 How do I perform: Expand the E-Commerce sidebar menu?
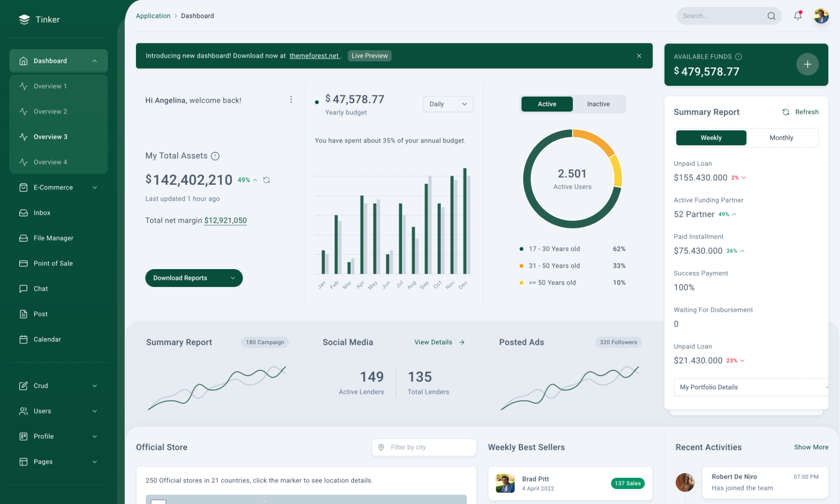pos(53,188)
